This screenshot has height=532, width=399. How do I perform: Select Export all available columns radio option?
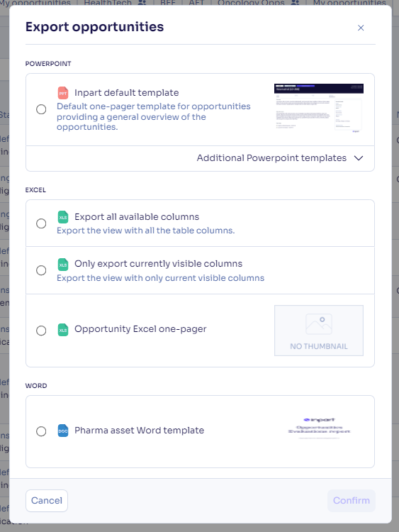tap(41, 223)
